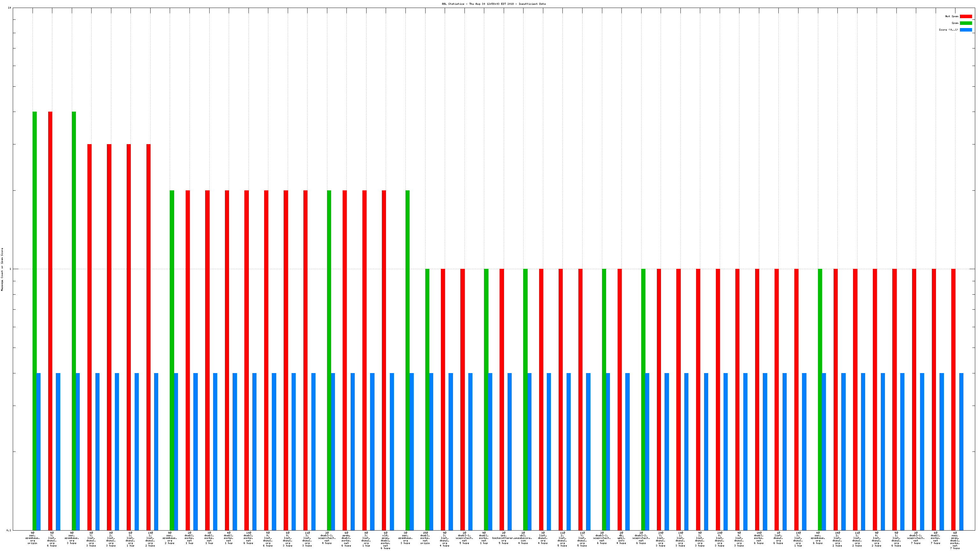Click the Not Spam legend text

point(952,16)
